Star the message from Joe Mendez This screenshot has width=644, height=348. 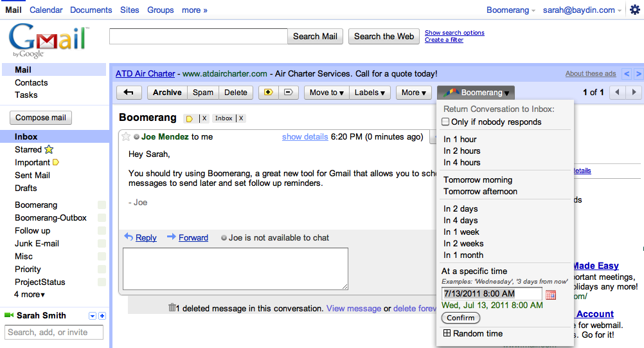tap(126, 137)
